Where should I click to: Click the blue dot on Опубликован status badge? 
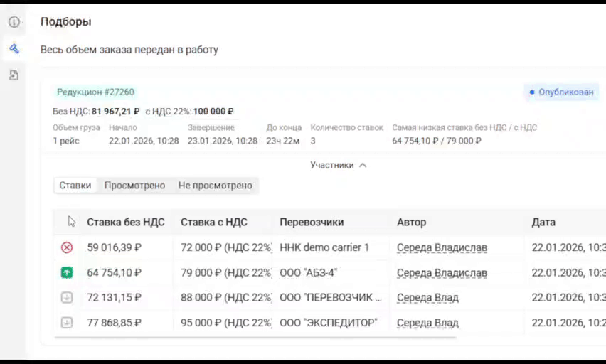click(532, 92)
